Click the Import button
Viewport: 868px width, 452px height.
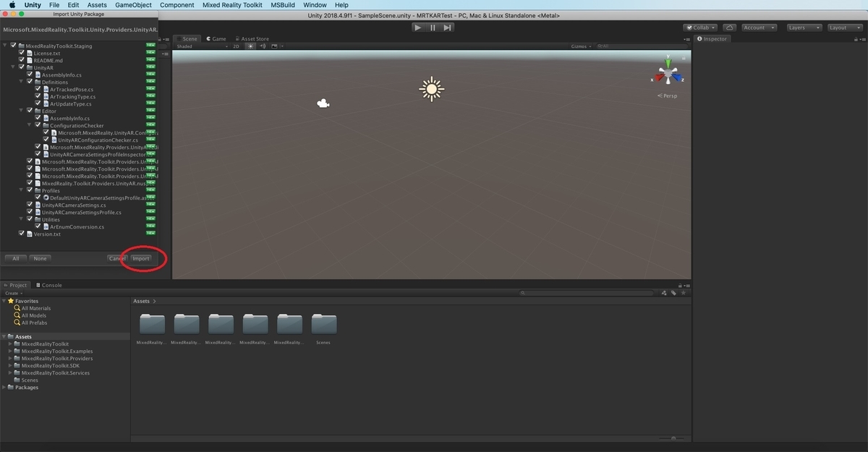click(141, 258)
